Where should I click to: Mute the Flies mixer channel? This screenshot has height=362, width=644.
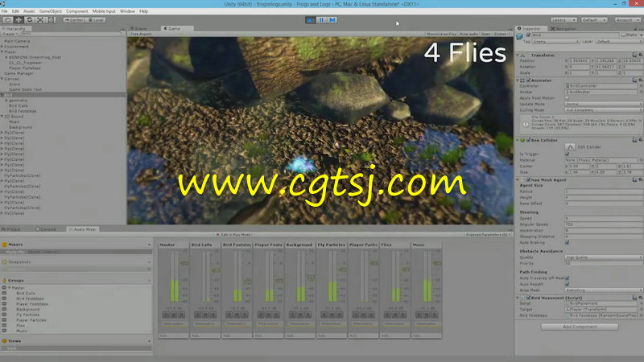(394, 315)
